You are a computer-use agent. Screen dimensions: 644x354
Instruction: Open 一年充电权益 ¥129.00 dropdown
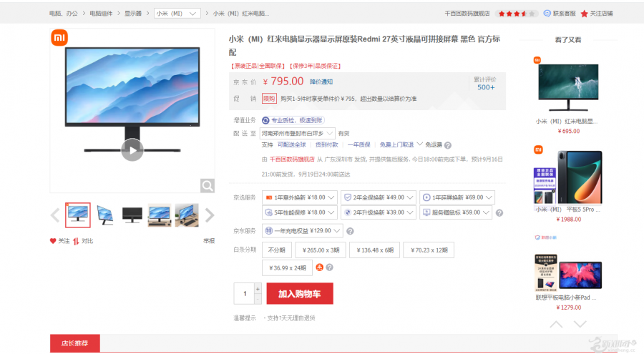302,231
